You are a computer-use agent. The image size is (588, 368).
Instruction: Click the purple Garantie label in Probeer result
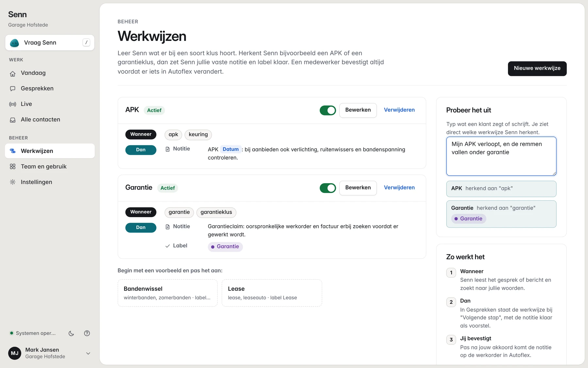469,219
